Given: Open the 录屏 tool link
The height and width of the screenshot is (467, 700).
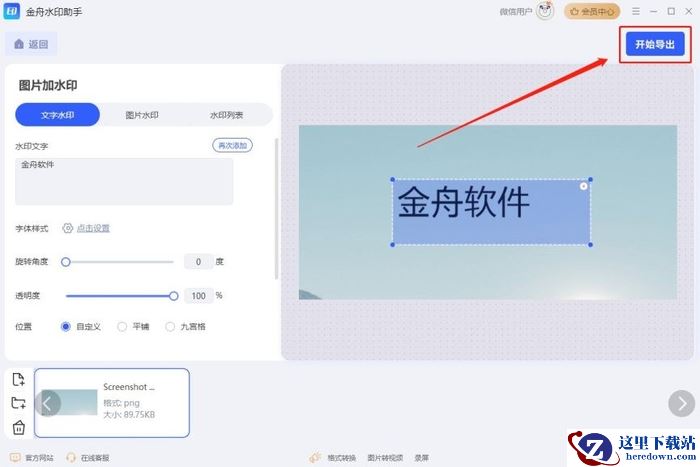Looking at the screenshot, I should [x=422, y=458].
